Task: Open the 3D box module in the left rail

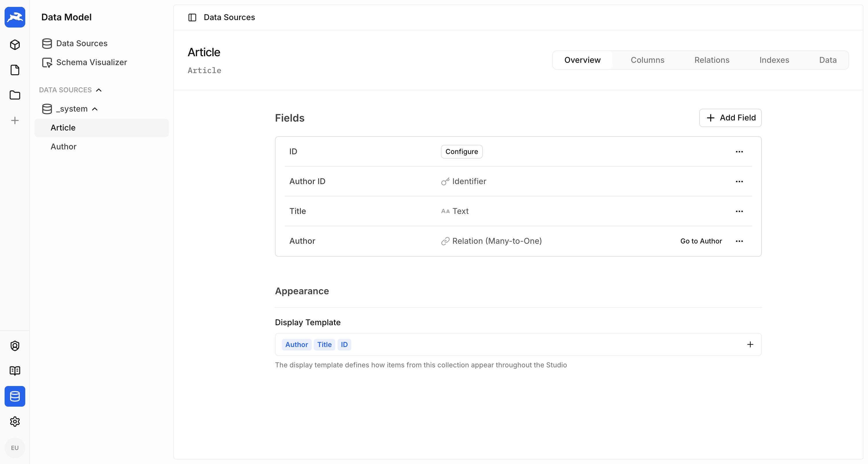Action: 15,45
